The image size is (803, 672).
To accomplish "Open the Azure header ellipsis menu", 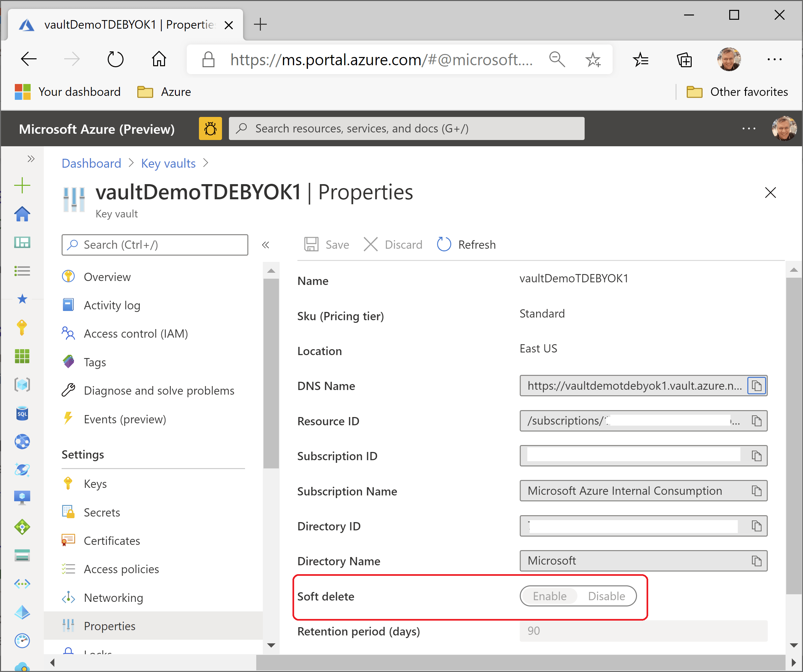I will tap(748, 128).
